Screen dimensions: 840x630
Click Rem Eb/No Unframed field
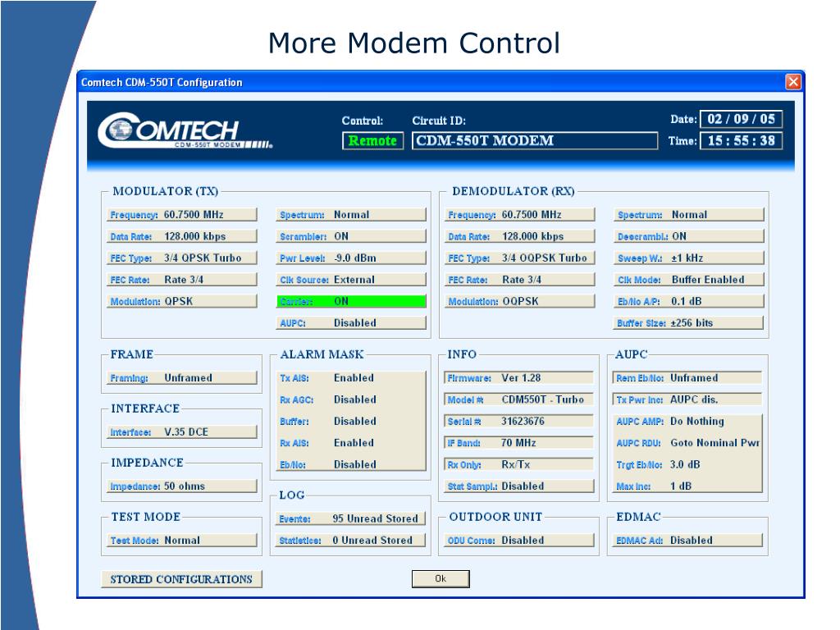tap(687, 378)
